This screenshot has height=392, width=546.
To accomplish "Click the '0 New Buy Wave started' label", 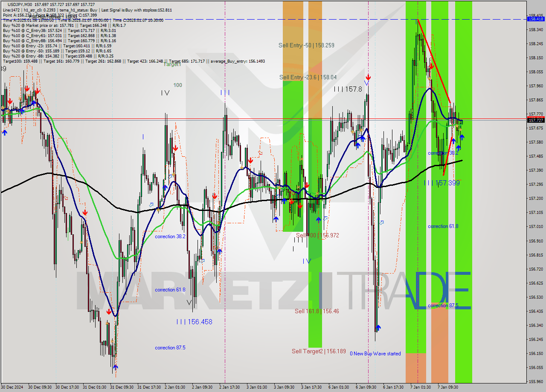I will [375, 354].
